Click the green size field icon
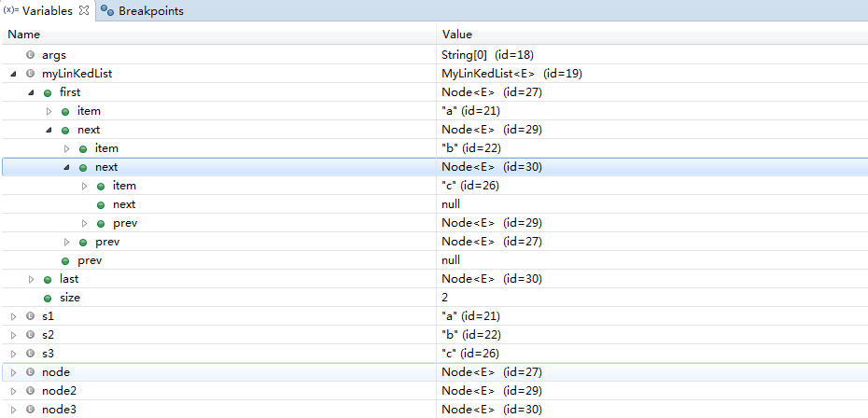Image resolution: width=868 pixels, height=418 pixels. 48,298
